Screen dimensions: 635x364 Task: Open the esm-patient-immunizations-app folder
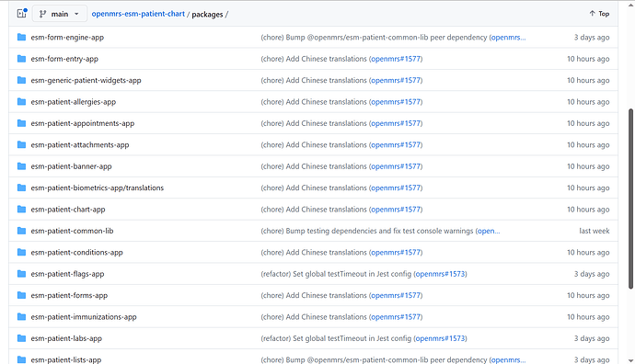[x=84, y=317]
